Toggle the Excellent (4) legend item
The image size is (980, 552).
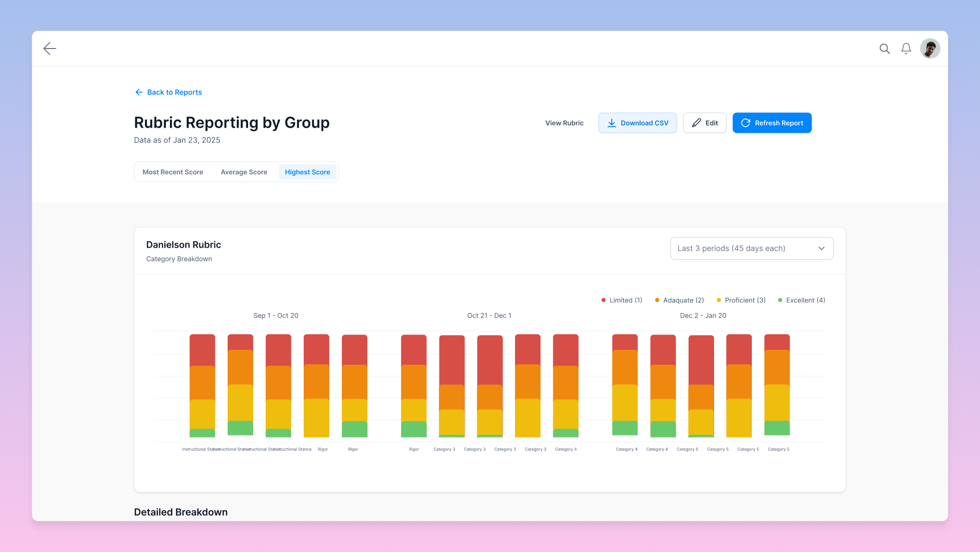click(x=801, y=300)
